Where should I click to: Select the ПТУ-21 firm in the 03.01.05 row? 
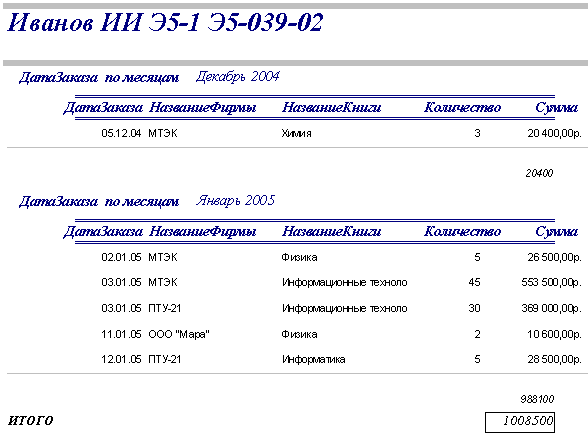point(165,308)
